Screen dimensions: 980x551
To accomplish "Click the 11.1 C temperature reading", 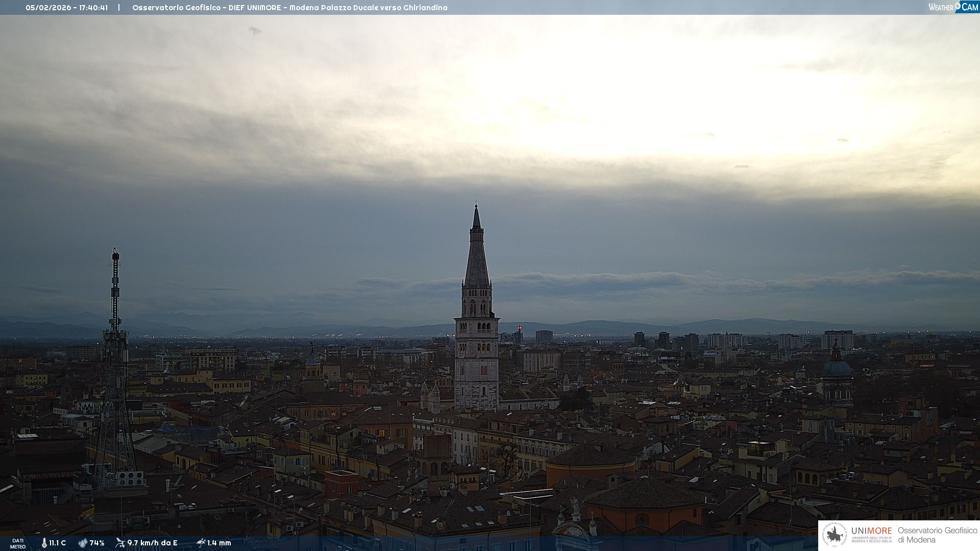I will click(57, 543).
